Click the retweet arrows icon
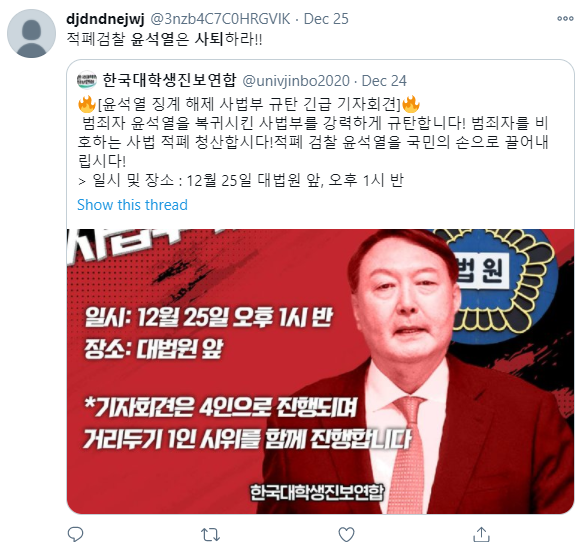Screen dimensions: 585x542 tap(210, 534)
